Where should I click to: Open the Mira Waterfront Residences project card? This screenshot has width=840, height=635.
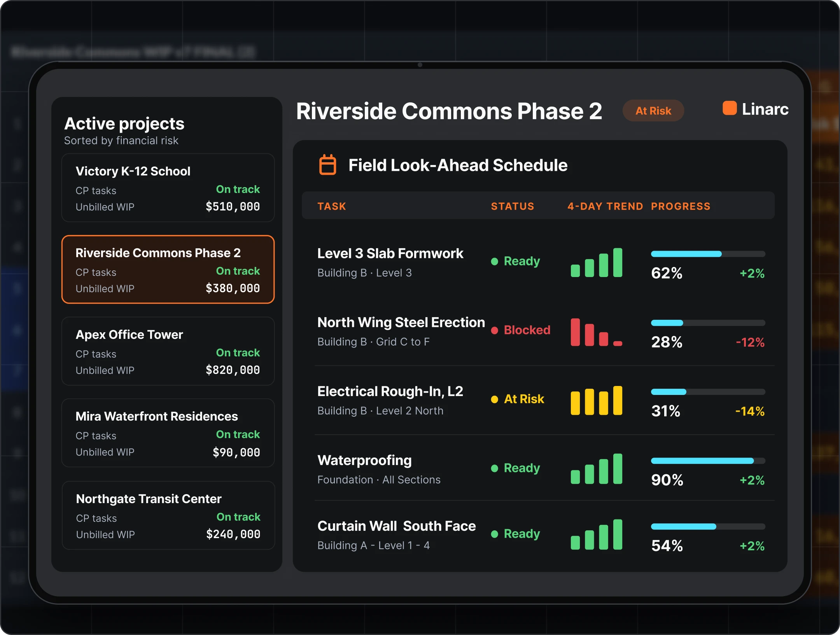pyautogui.click(x=168, y=433)
